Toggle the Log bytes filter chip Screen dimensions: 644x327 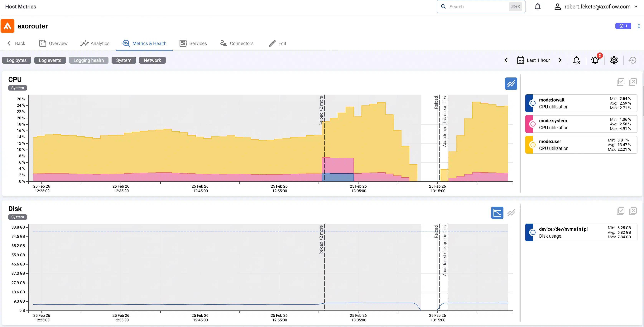click(x=17, y=60)
